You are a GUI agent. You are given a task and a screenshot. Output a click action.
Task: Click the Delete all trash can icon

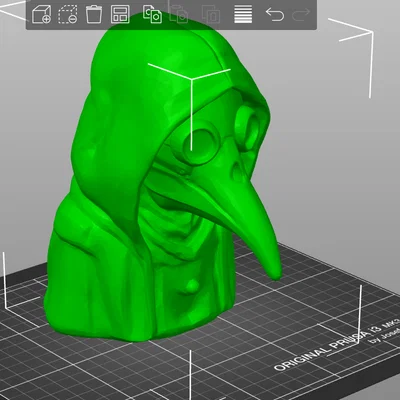tap(94, 15)
